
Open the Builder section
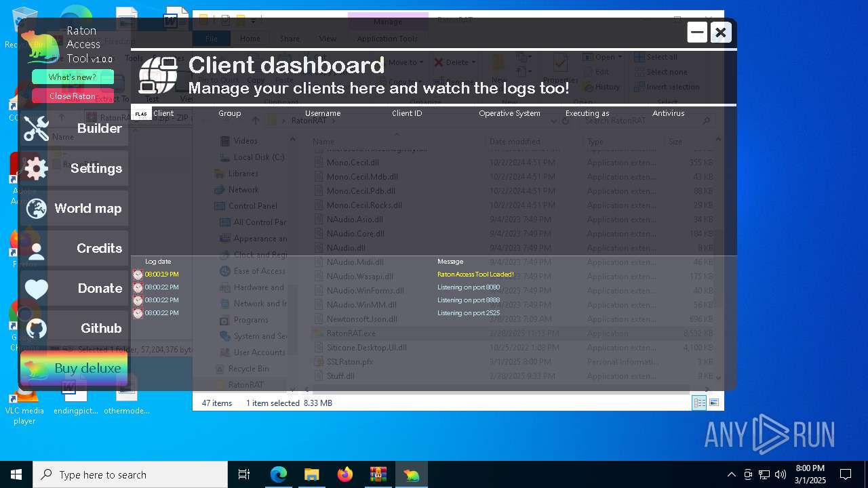pos(74,129)
